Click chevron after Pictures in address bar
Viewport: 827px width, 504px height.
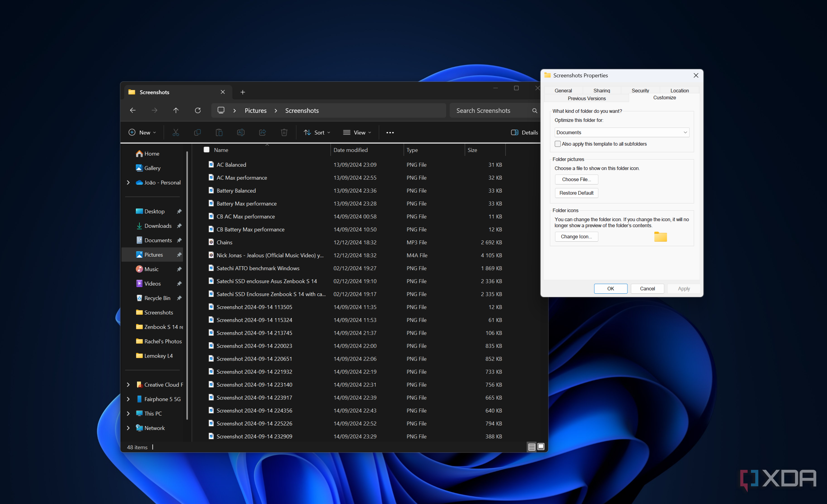pos(276,111)
